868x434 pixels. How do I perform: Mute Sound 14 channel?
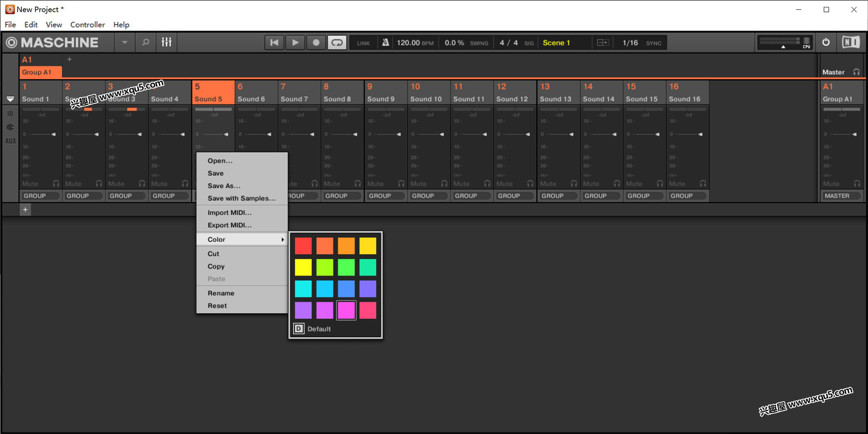(591, 184)
